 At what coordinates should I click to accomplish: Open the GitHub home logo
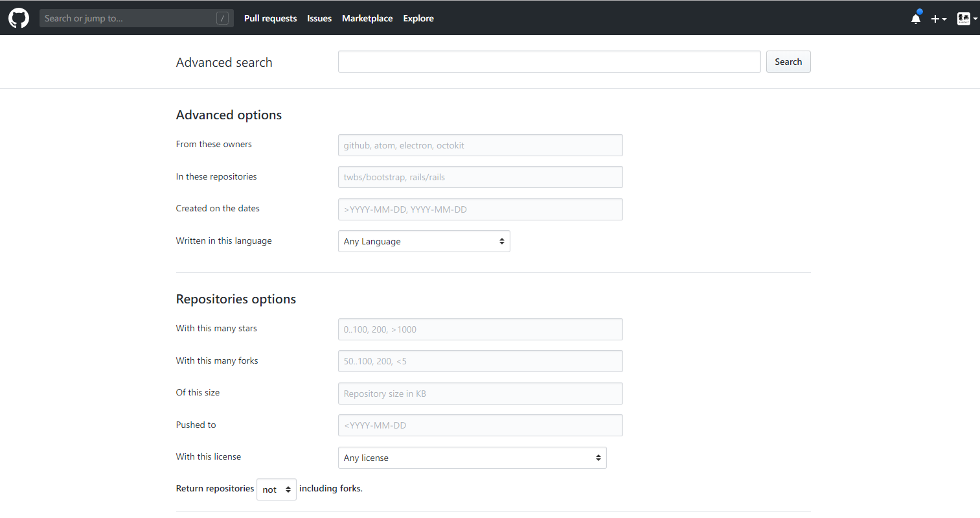[x=19, y=18]
